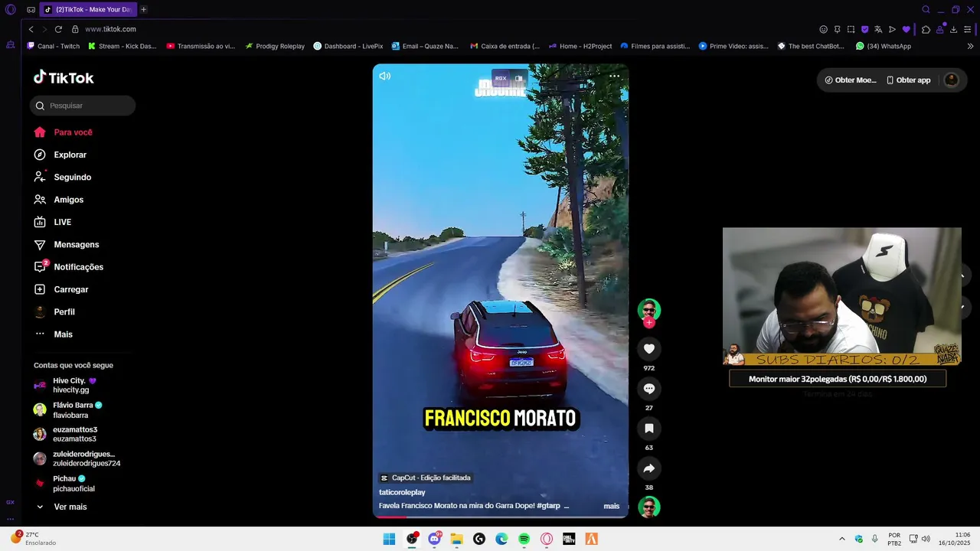The width and height of the screenshot is (980, 551).
Task: Show hidden tray icons chevron
Action: pyautogui.click(x=842, y=539)
